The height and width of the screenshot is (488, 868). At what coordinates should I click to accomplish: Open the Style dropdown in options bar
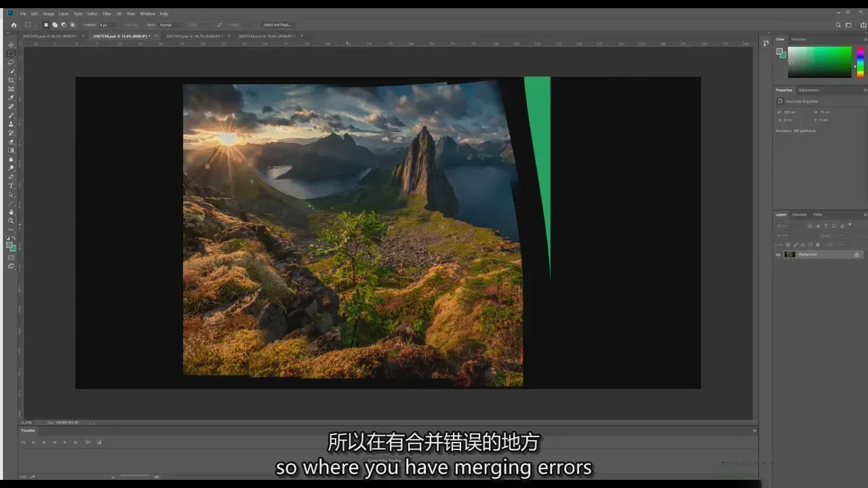click(x=170, y=25)
